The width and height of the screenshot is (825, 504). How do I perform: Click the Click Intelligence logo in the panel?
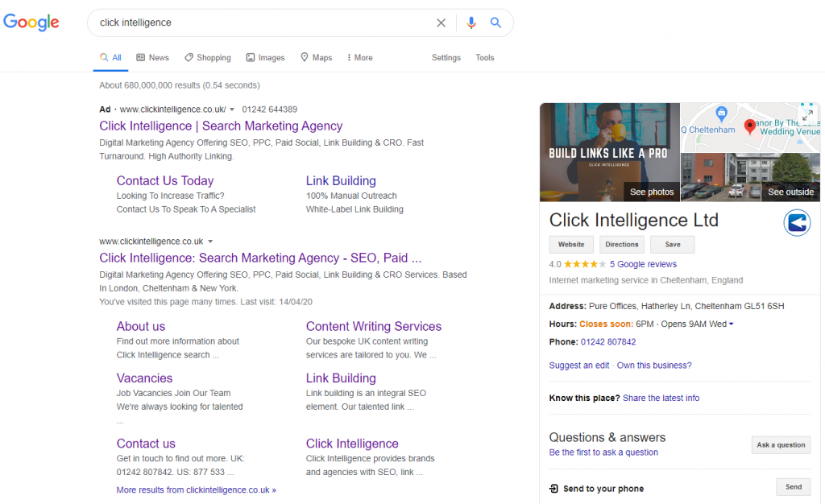click(x=797, y=223)
